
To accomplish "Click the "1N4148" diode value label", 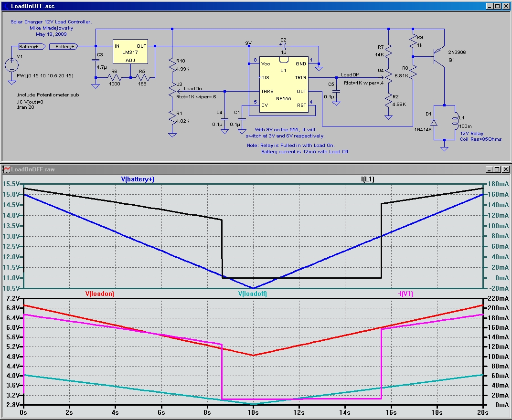I will tap(423, 129).
